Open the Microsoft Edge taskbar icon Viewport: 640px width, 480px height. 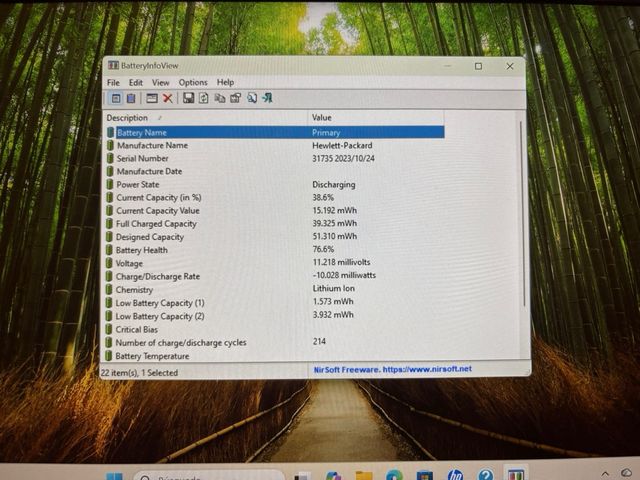(394, 476)
